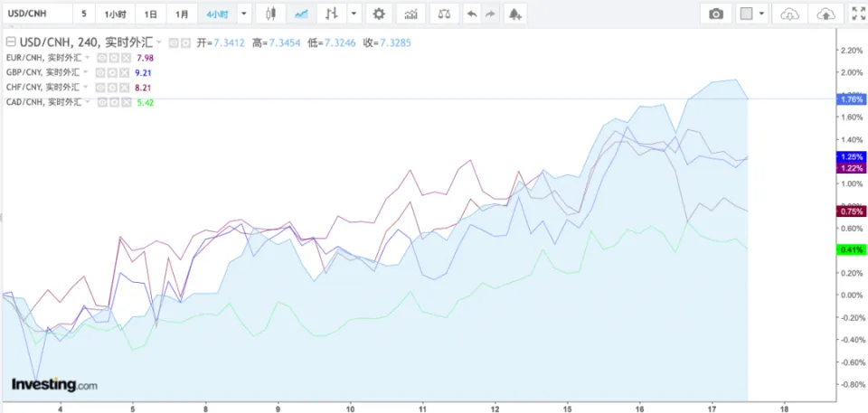Click the Investing.com logo link
Screen dimensions: 868x413
tap(53, 385)
